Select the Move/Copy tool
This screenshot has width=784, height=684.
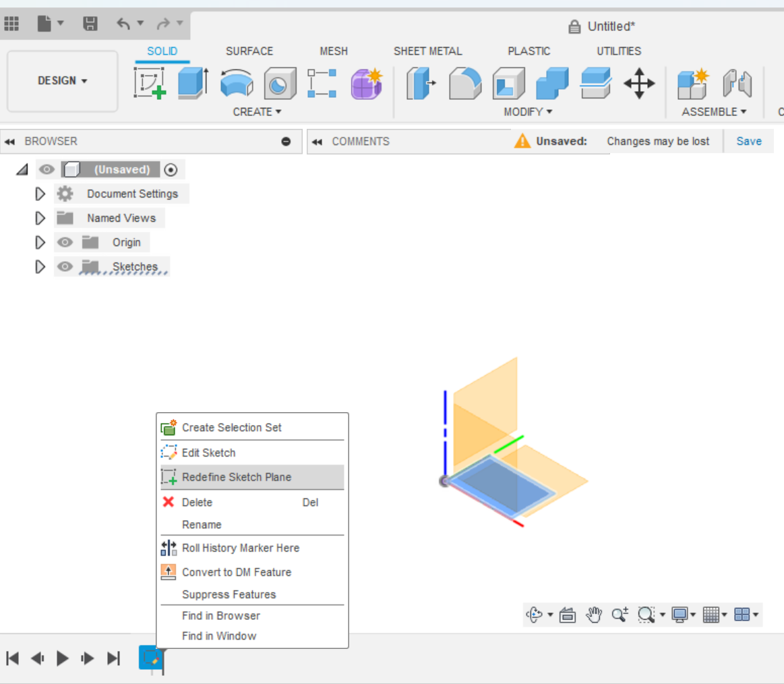pos(639,83)
